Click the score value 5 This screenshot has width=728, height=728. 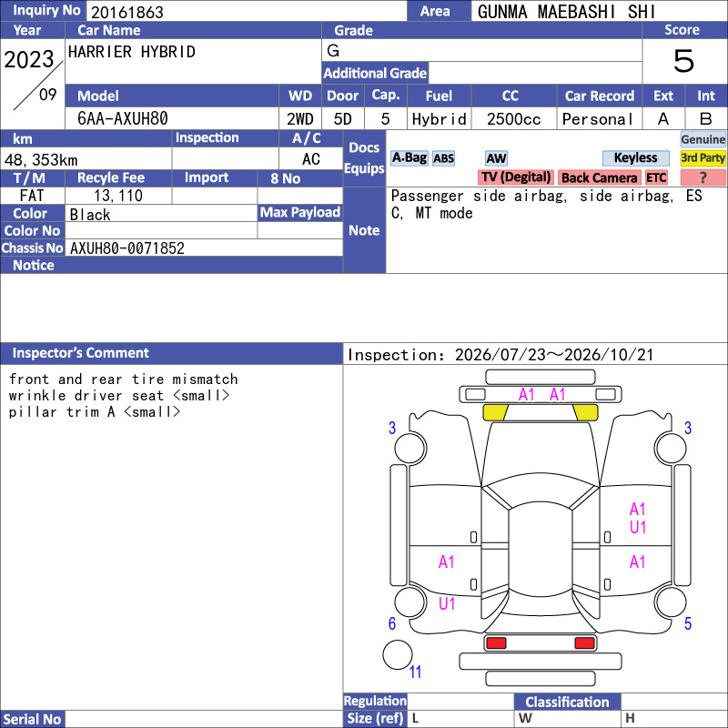[x=684, y=61]
